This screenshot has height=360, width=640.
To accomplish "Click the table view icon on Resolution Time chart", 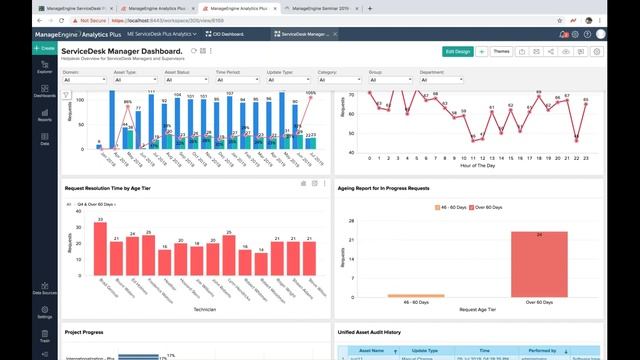I will [315, 184].
